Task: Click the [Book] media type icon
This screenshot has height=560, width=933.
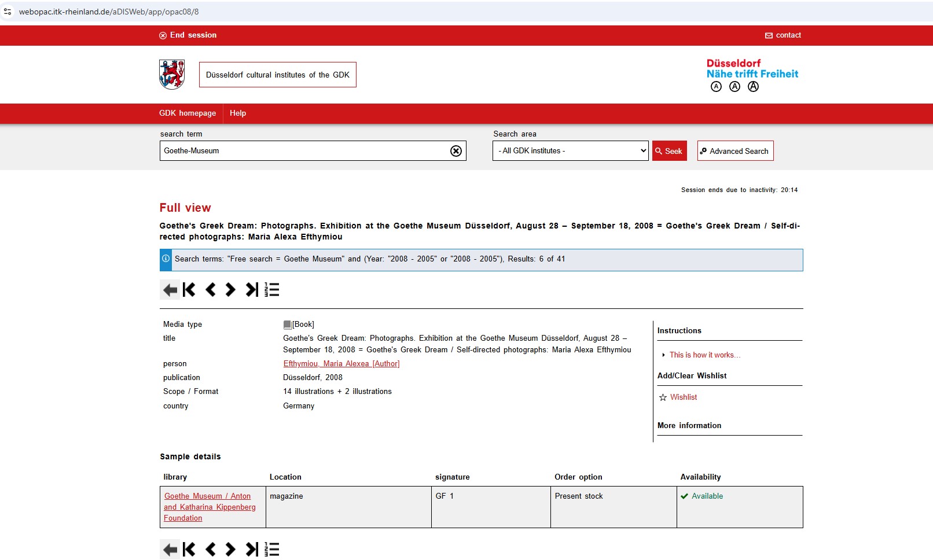Action: coord(287,325)
